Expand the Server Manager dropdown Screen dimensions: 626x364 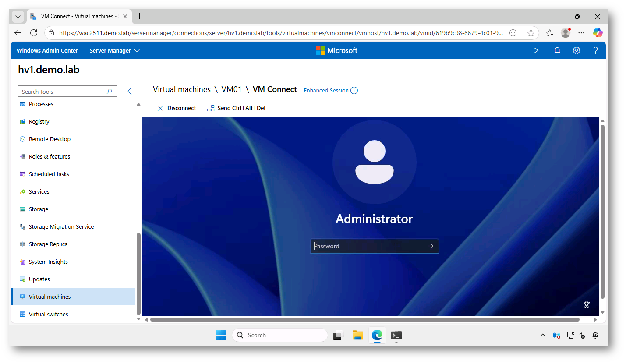[114, 51]
